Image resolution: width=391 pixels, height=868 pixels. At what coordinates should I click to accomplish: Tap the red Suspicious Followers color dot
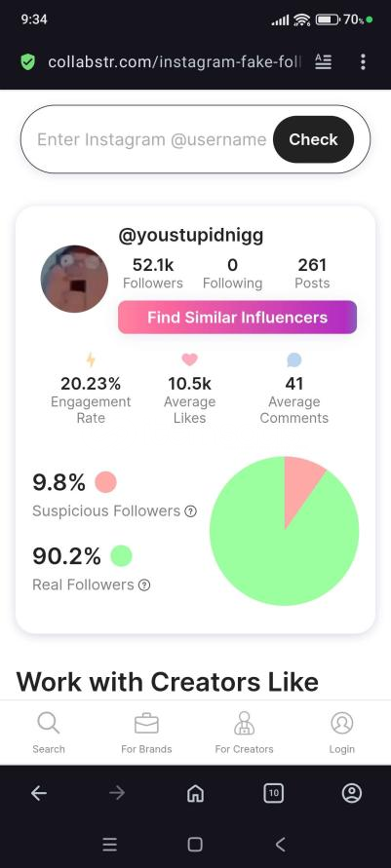click(x=105, y=482)
